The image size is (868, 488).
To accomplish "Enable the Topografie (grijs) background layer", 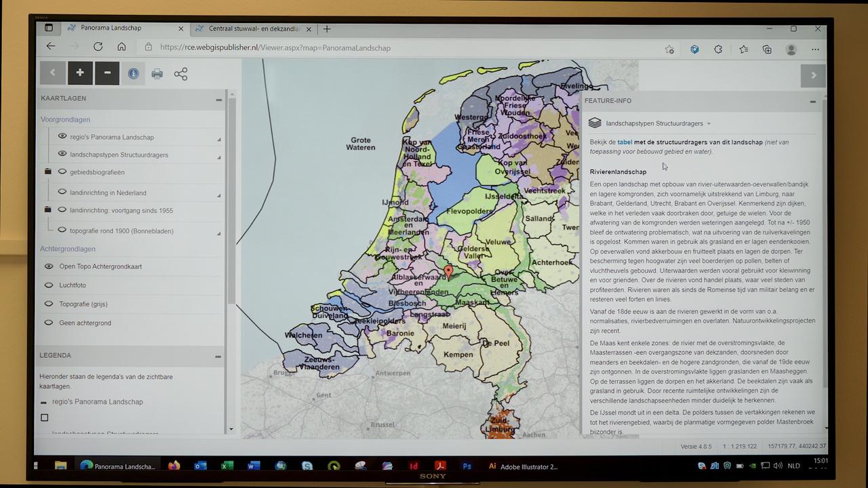I will point(49,304).
